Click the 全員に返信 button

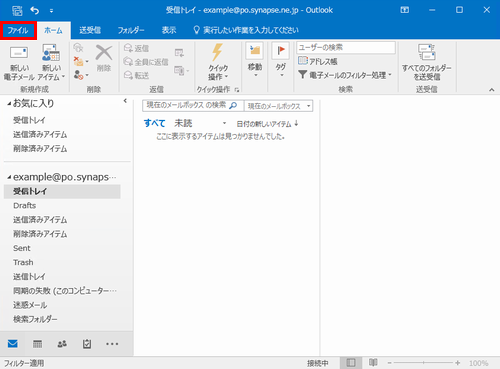click(146, 62)
